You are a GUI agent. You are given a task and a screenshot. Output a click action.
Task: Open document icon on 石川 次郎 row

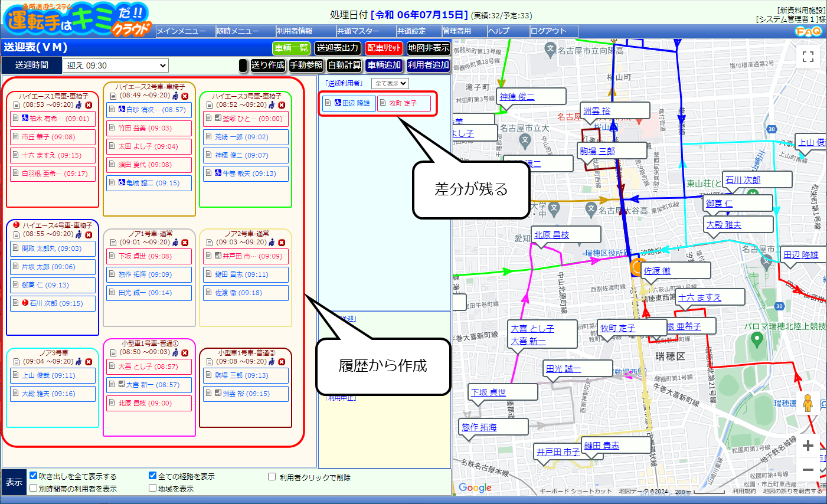[17, 303]
